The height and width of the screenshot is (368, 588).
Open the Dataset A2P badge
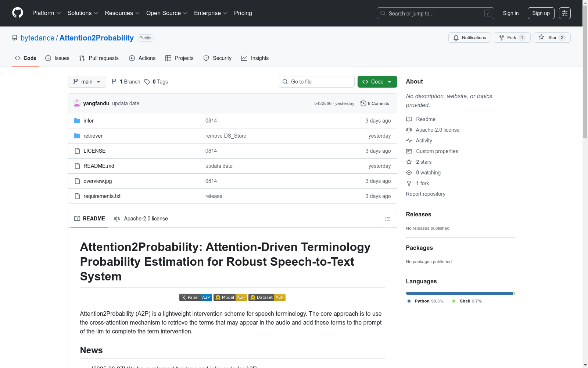click(x=267, y=297)
